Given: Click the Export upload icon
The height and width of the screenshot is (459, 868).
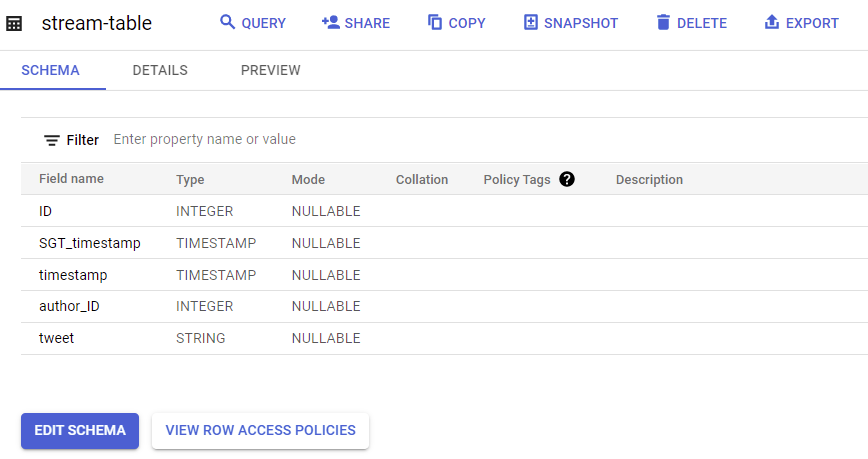Looking at the screenshot, I should 771,22.
